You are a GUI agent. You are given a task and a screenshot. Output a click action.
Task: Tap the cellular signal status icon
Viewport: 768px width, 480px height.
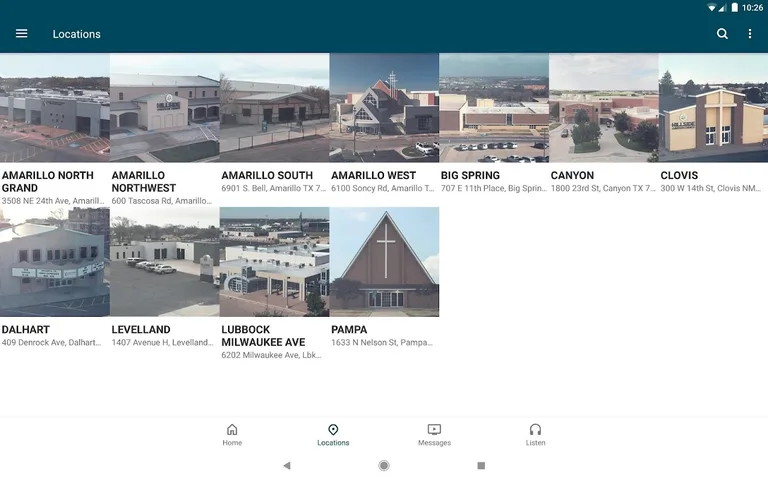point(722,7)
